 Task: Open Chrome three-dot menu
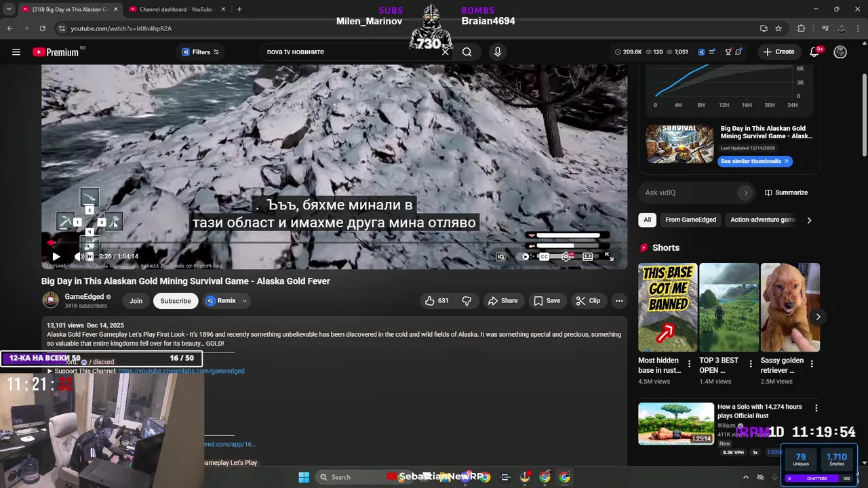(x=858, y=28)
